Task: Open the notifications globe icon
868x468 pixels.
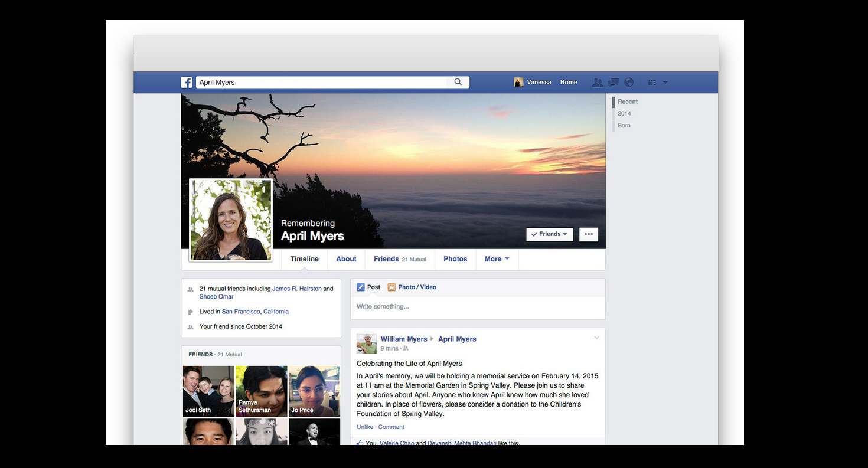Action: [629, 83]
